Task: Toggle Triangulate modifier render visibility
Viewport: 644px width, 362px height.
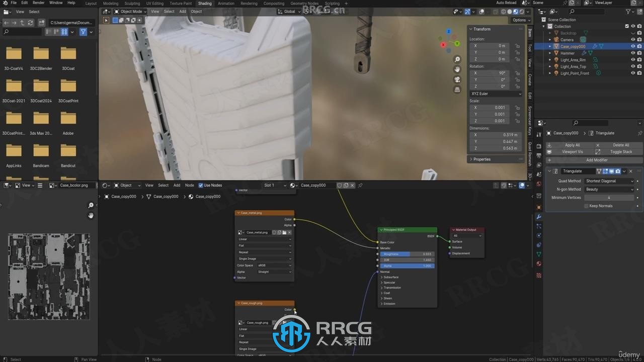Action: click(x=618, y=171)
